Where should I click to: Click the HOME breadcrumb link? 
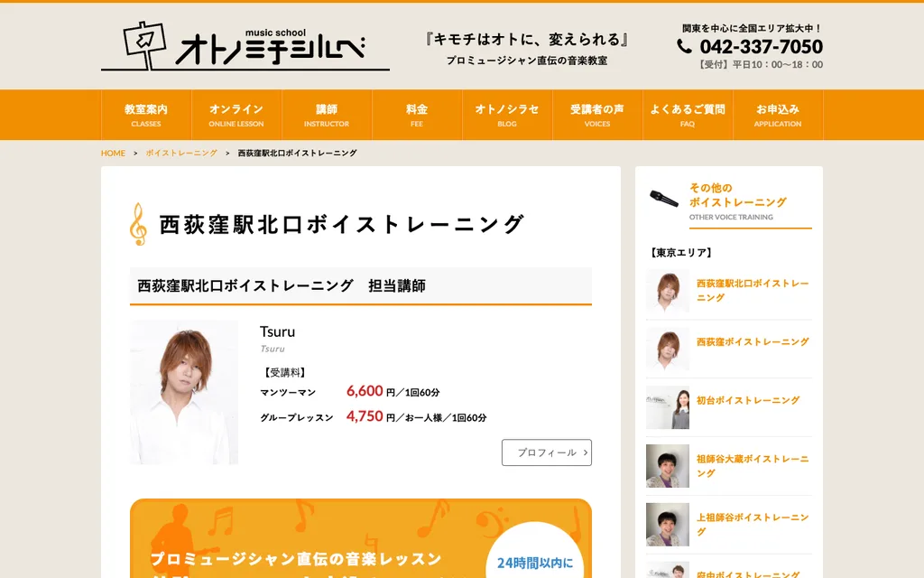[113, 154]
